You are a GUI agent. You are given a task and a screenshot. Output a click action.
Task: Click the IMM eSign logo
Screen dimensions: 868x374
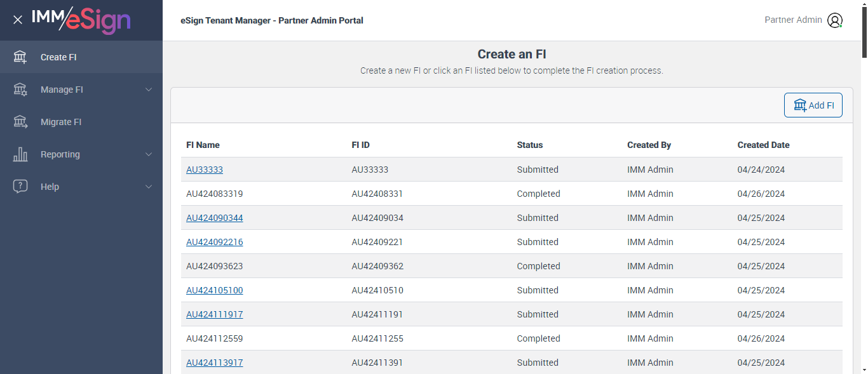click(81, 20)
